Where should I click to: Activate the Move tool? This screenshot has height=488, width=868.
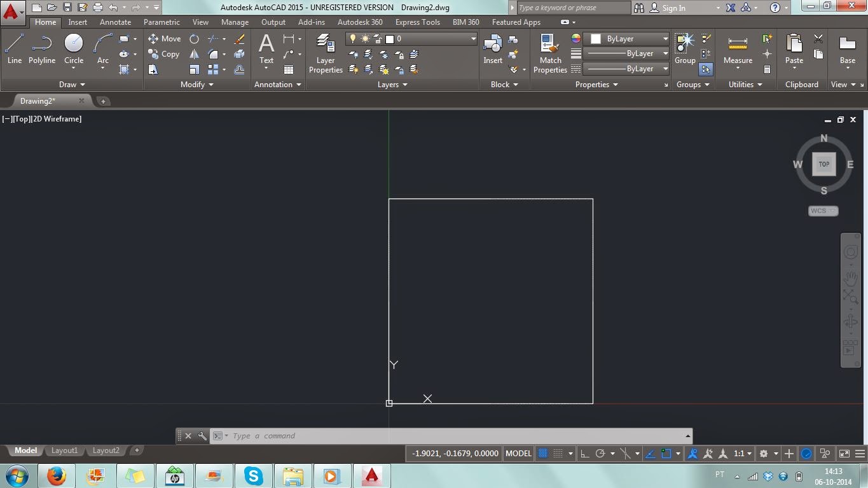(x=165, y=39)
